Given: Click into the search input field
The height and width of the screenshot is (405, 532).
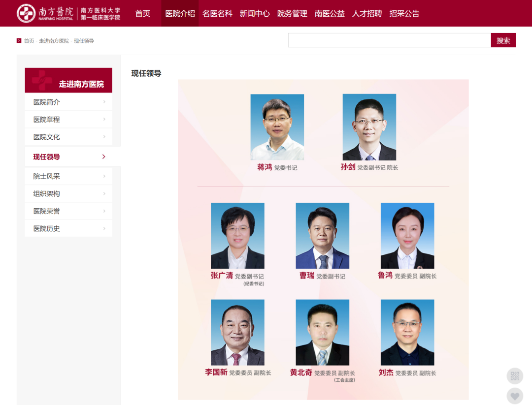Looking at the screenshot, I should [x=390, y=40].
